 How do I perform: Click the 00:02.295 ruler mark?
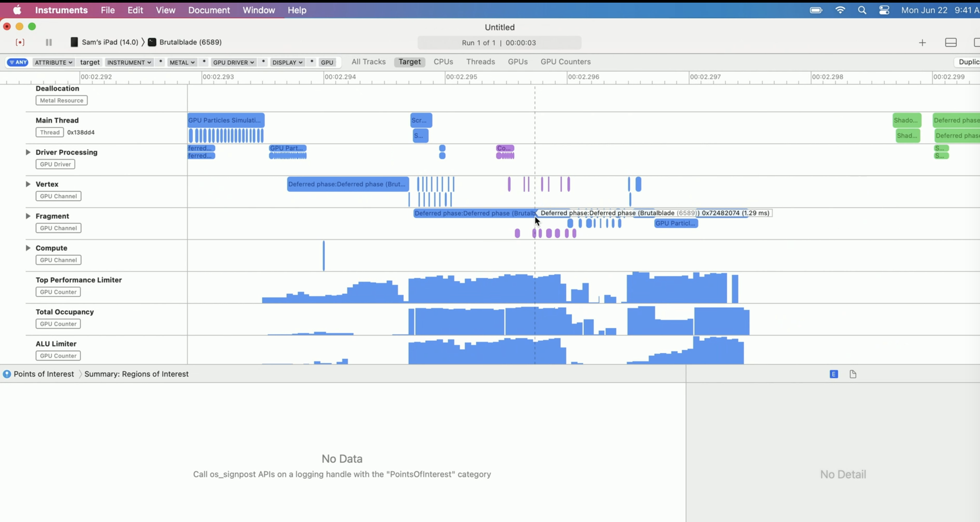click(462, 77)
